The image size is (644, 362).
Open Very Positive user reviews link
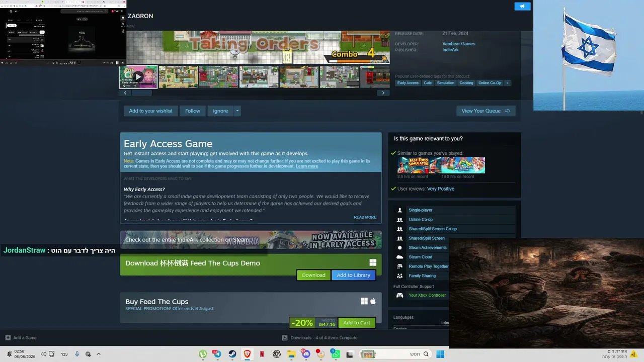click(x=441, y=189)
